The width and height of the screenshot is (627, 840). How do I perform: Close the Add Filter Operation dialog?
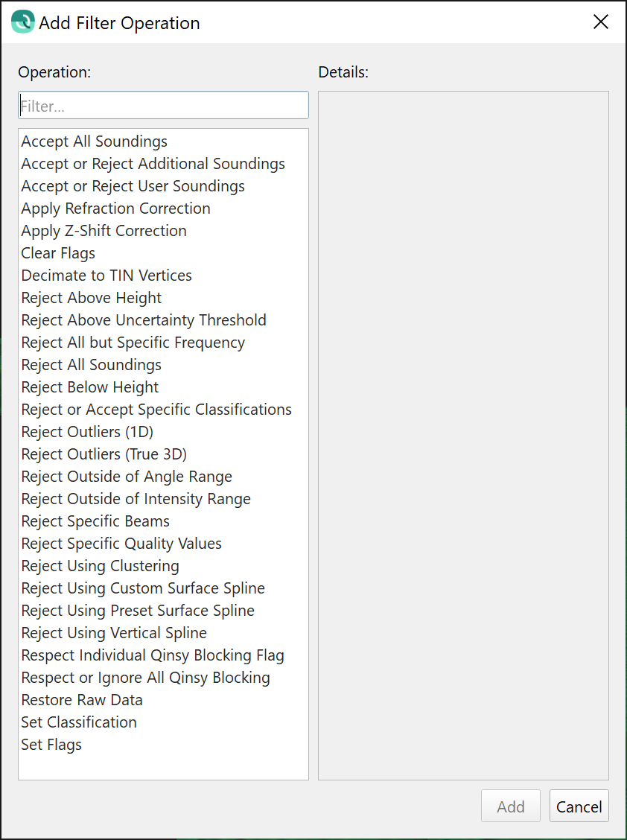(601, 22)
